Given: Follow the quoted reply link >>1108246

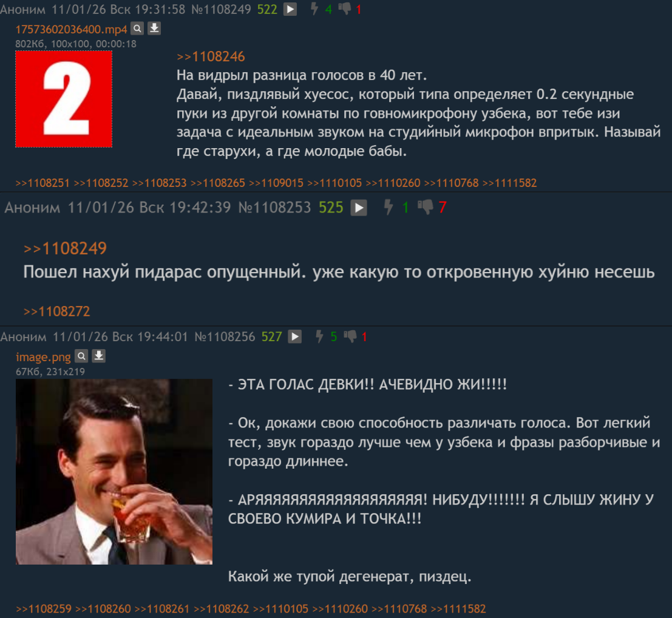Looking at the screenshot, I should (x=211, y=56).
